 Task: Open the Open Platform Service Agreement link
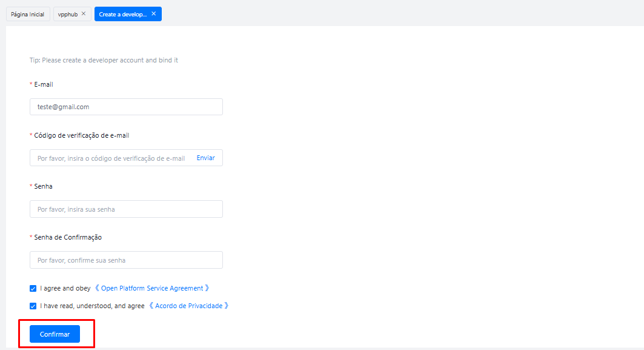[x=151, y=289]
